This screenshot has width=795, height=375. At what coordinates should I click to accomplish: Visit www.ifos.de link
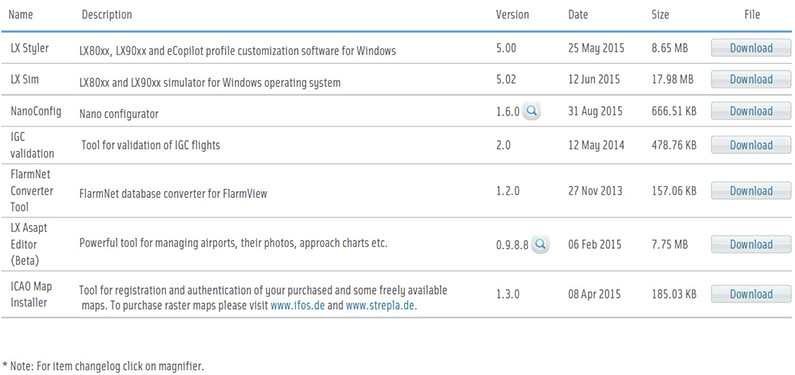point(298,306)
